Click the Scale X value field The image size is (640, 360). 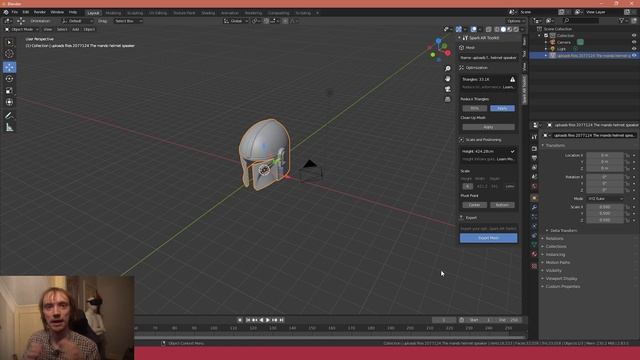click(604, 207)
